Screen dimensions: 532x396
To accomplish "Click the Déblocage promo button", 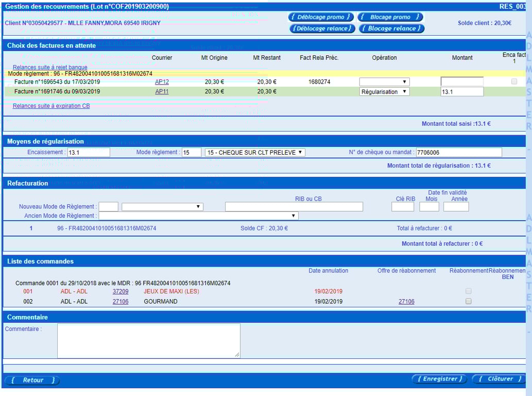I will [x=321, y=17].
